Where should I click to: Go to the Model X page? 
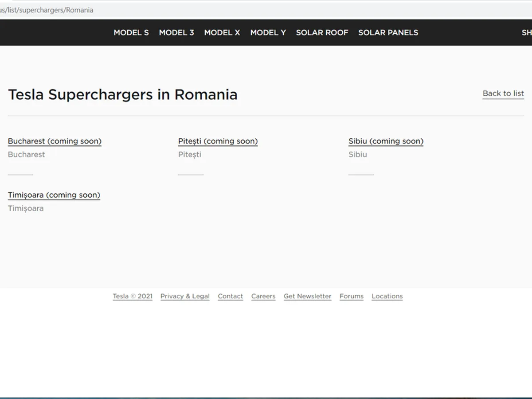coord(222,32)
